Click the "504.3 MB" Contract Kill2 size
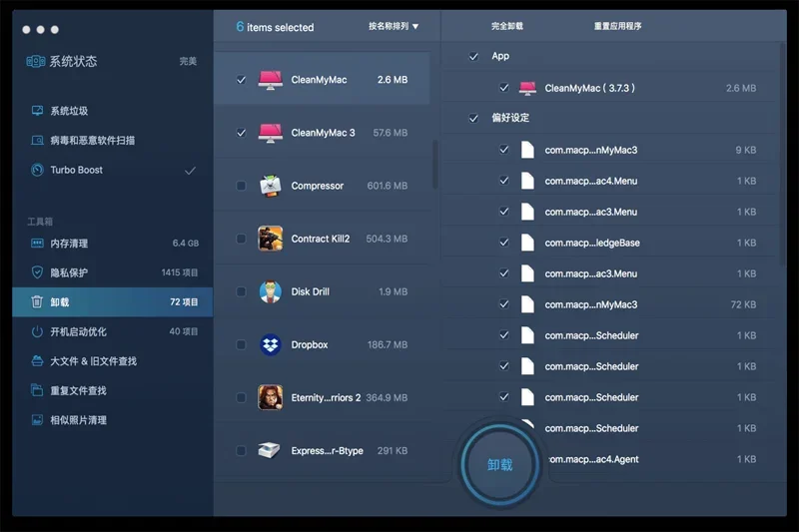799x532 pixels. 387,239
